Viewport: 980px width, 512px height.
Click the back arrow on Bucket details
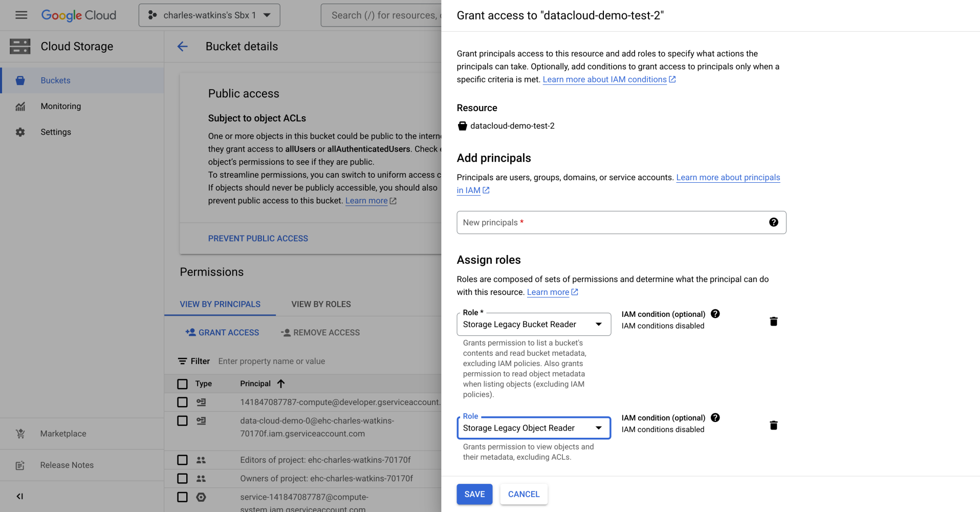[x=183, y=47]
